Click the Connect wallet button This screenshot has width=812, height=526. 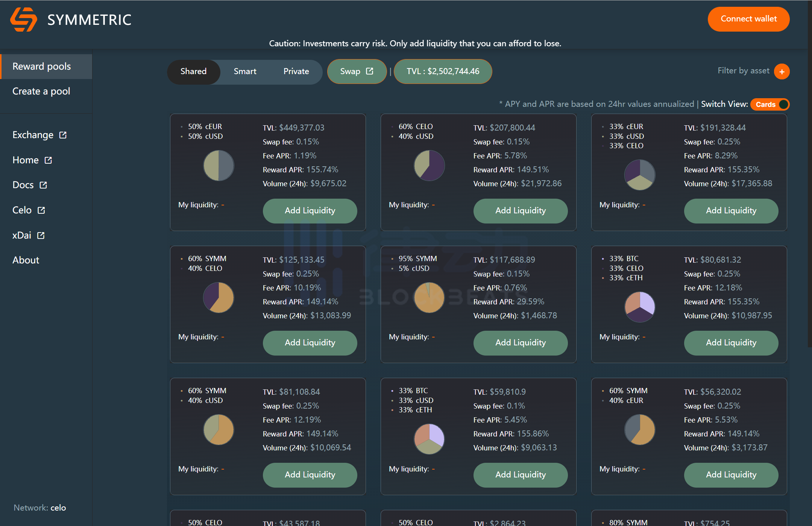[x=748, y=19]
